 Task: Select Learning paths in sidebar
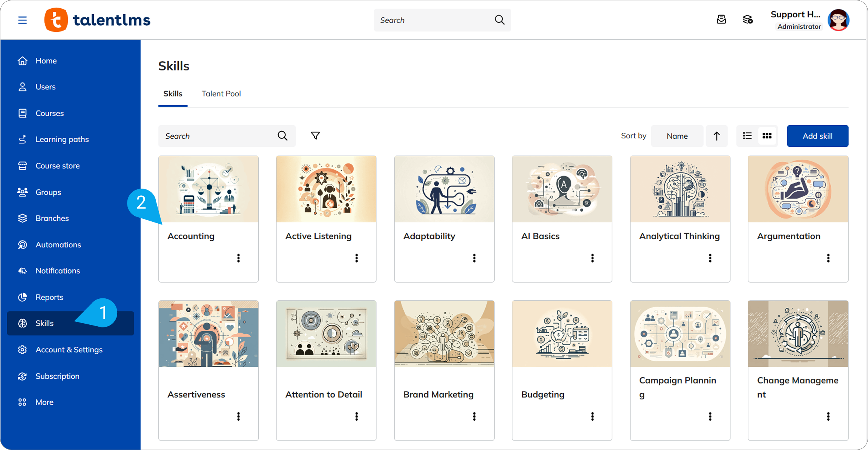[62, 139]
